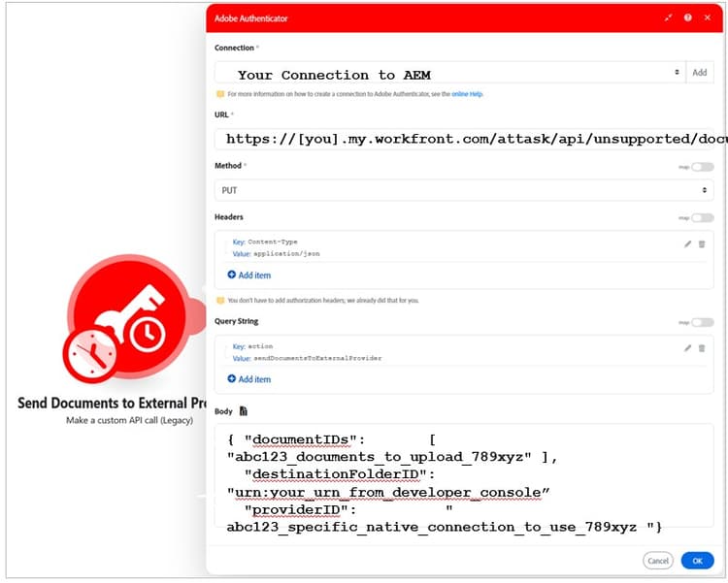
Task: Edit the action query string item
Action: point(687,348)
